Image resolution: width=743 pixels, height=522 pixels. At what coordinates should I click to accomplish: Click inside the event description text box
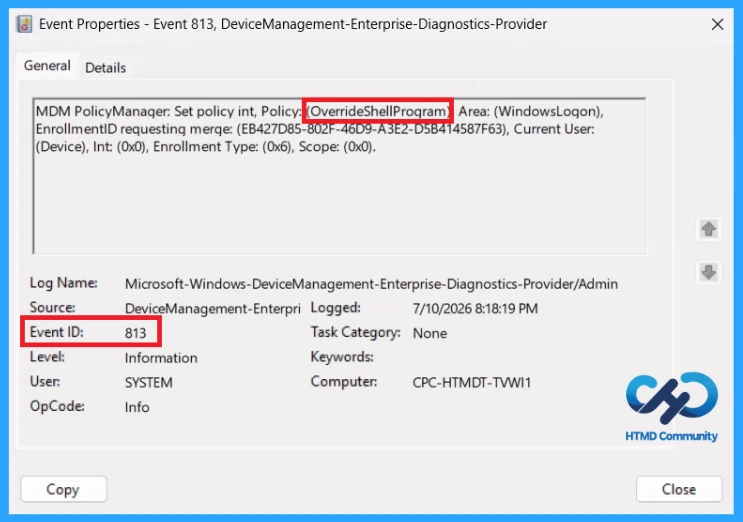coord(339,176)
